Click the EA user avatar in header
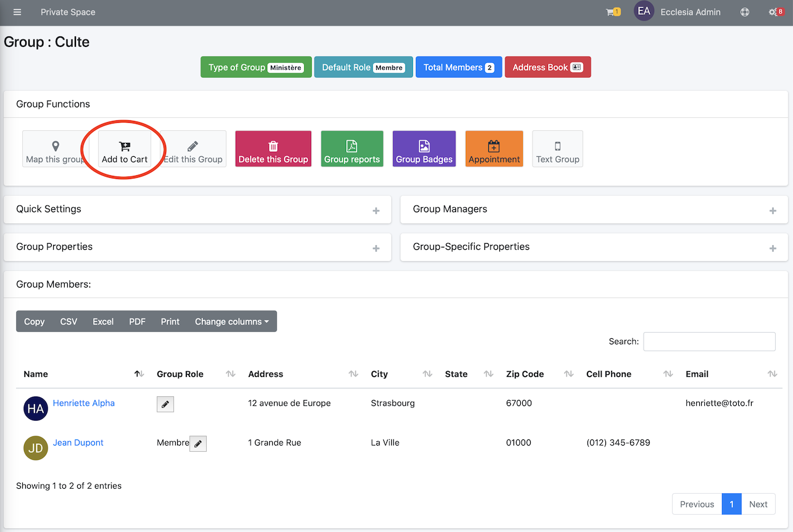 coord(644,12)
